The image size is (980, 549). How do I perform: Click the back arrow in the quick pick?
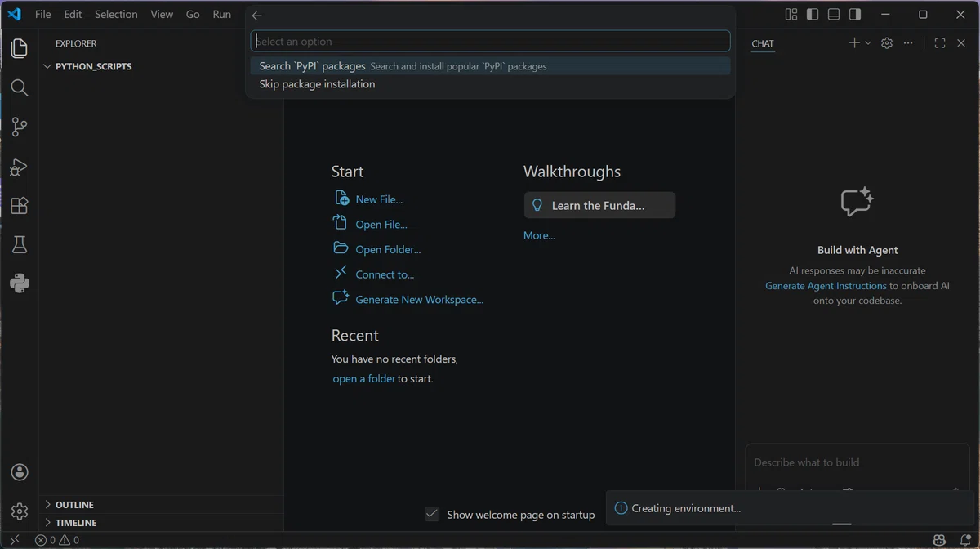(x=257, y=16)
